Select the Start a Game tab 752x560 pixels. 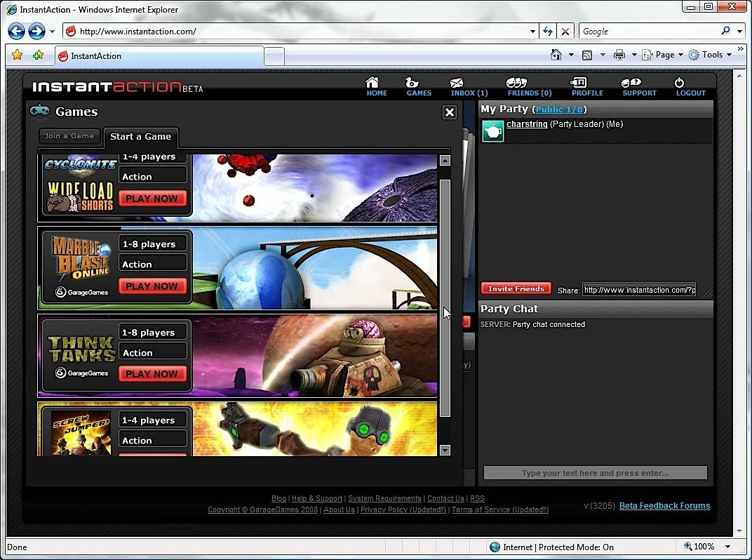[140, 137]
